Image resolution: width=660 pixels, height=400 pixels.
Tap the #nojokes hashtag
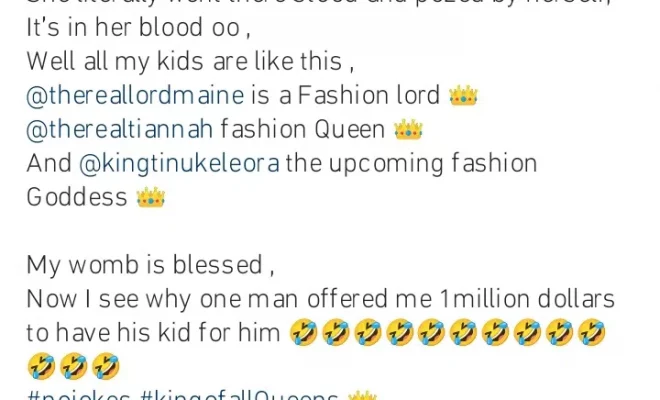pos(78,396)
